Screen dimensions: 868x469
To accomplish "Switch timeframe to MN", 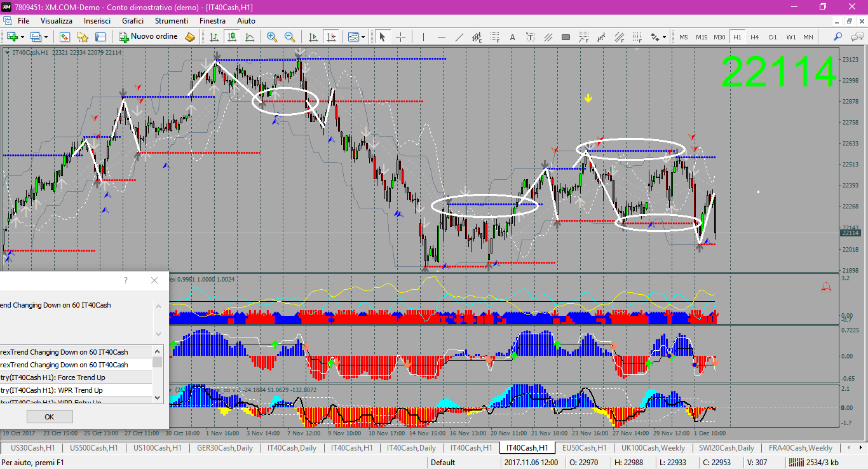I will click(x=808, y=37).
